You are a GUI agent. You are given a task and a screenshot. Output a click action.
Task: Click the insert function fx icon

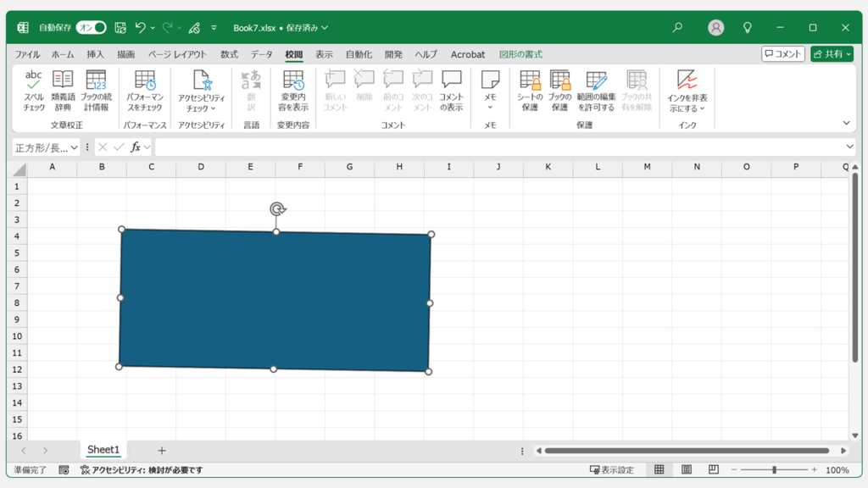pos(135,147)
